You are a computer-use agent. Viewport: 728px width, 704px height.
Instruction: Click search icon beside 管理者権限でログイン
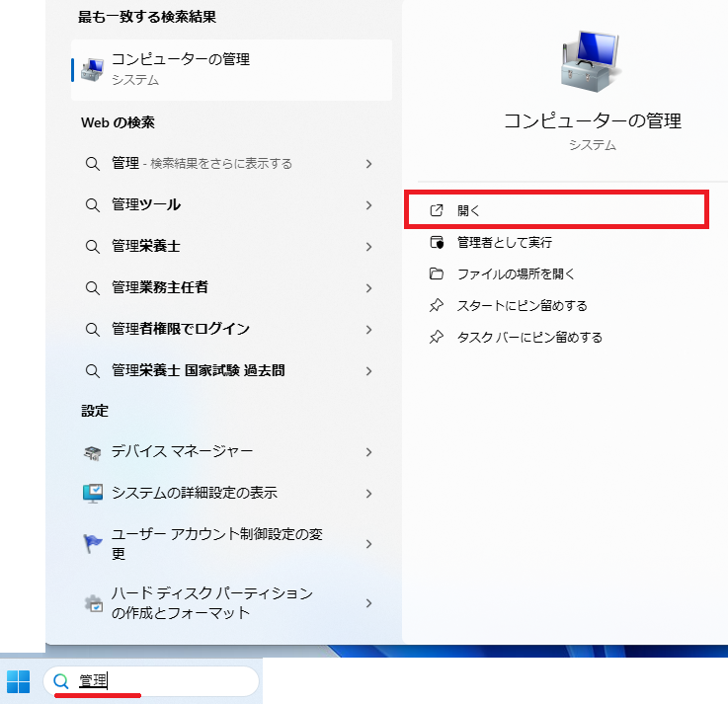pos(93,330)
